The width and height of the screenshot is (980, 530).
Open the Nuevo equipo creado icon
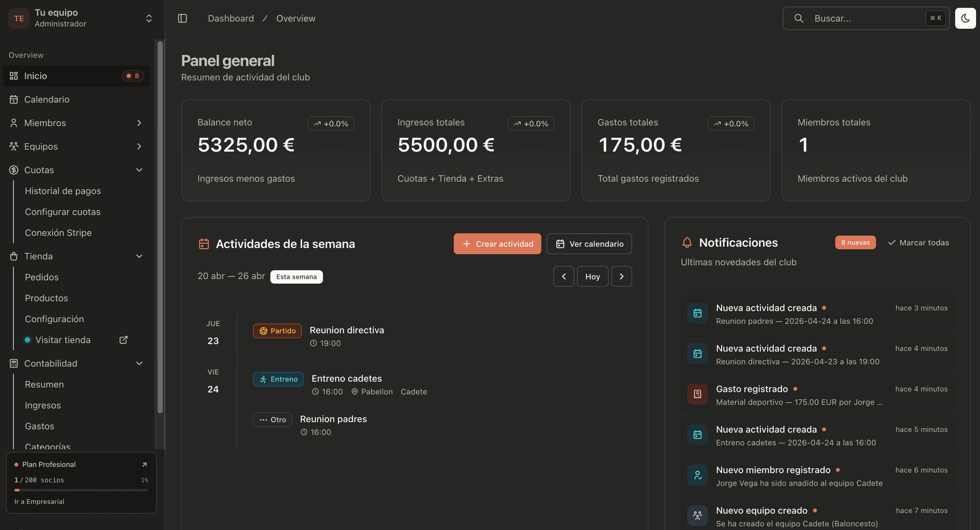(697, 516)
